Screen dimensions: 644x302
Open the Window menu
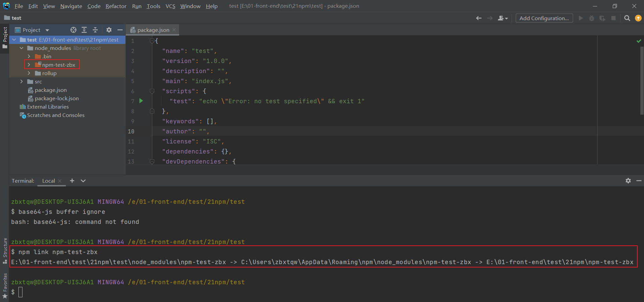click(x=190, y=6)
